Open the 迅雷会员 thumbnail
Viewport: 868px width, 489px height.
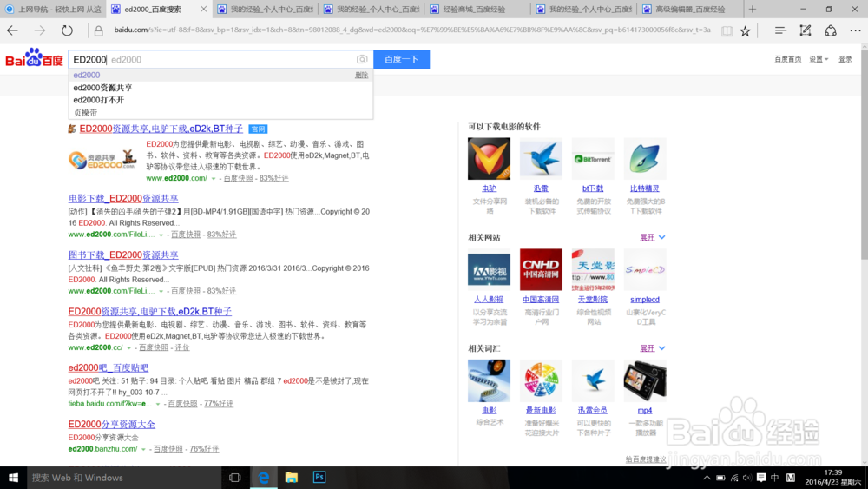click(593, 380)
